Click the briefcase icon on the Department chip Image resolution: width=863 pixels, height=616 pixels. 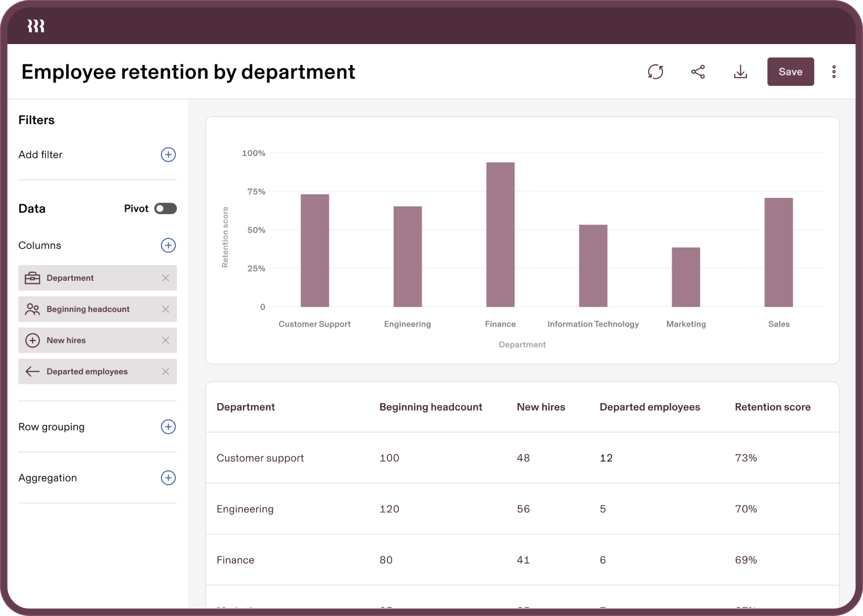[x=33, y=278]
